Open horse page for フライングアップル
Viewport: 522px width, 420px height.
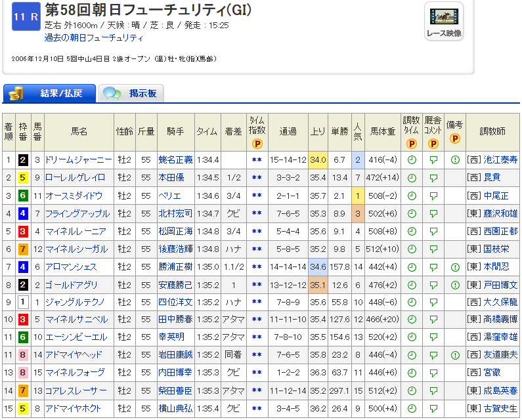pyautogui.click(x=77, y=213)
